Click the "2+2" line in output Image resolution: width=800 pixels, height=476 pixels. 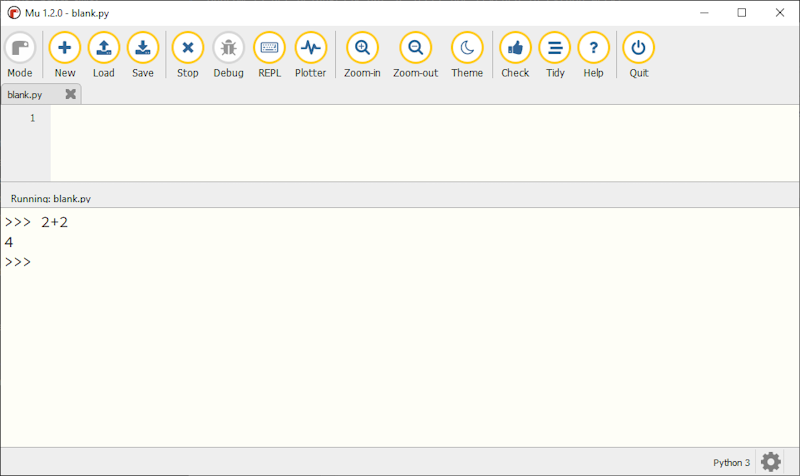click(x=36, y=222)
